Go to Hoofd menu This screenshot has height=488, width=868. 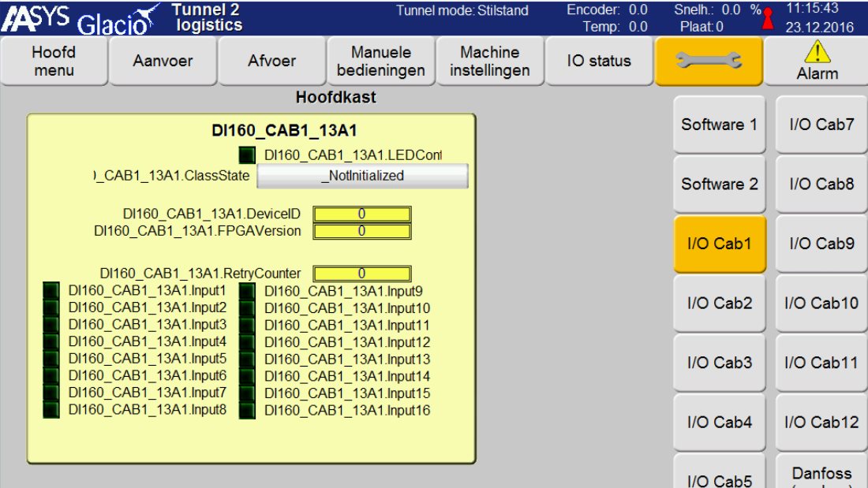[54, 61]
